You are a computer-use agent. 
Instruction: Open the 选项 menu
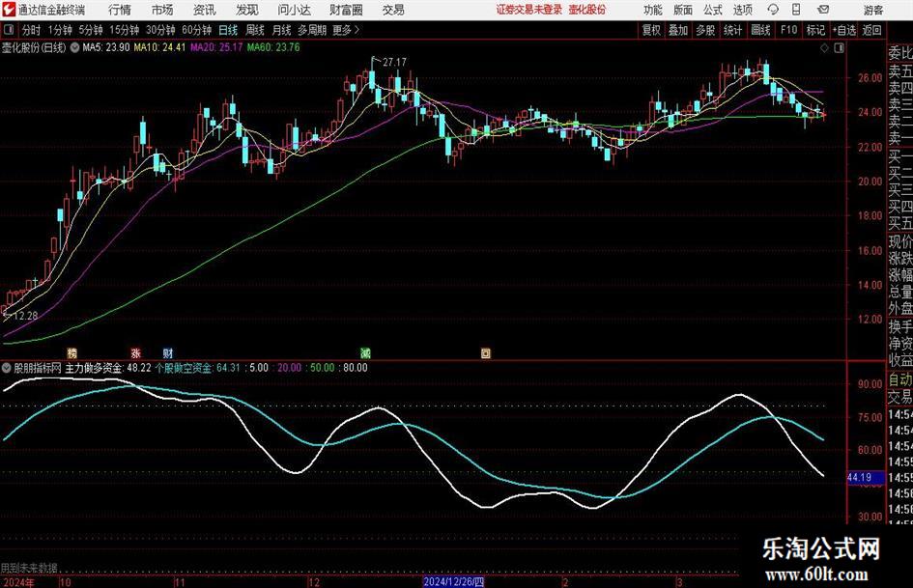[x=742, y=10]
